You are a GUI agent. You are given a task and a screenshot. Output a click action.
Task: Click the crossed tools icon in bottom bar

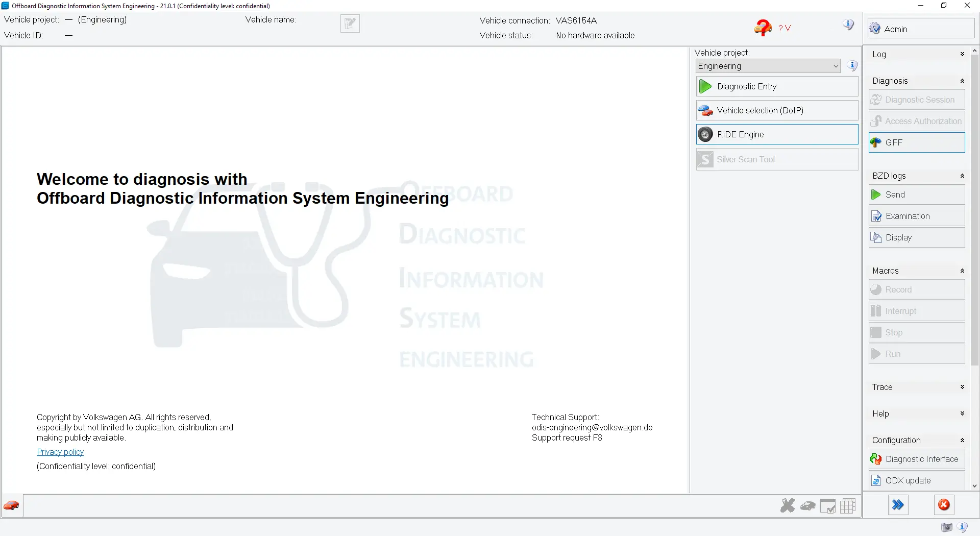click(787, 505)
